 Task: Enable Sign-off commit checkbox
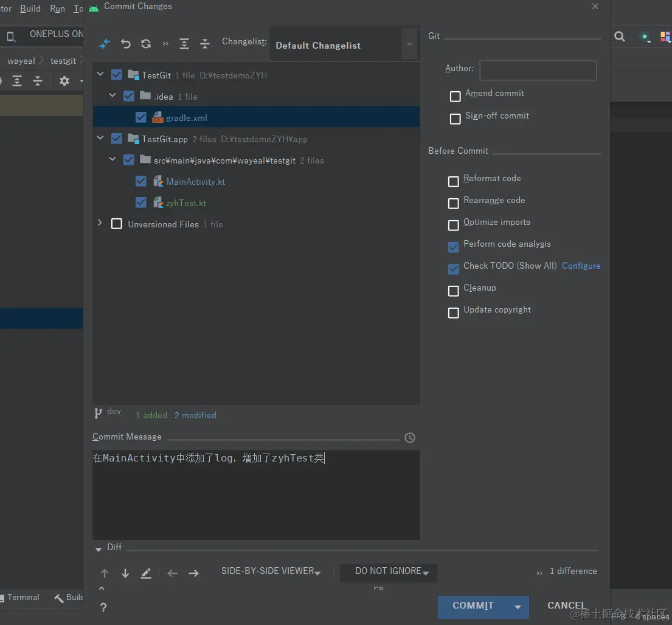[x=455, y=119]
